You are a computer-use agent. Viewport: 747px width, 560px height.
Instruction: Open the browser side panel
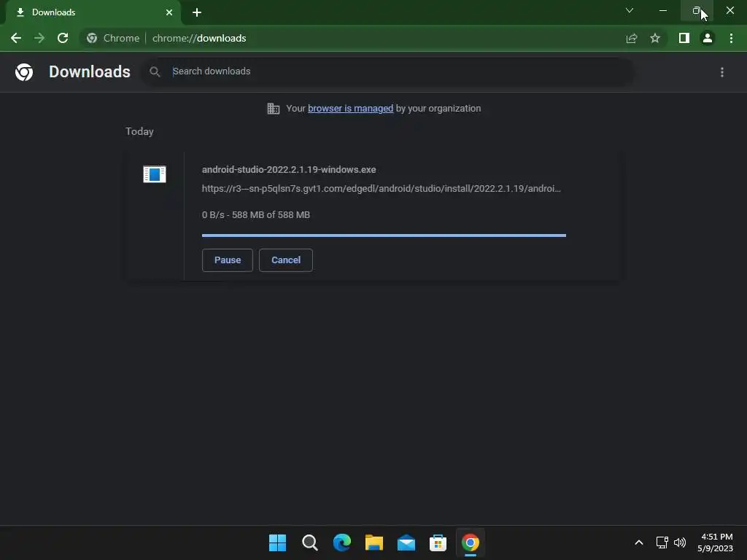684,38
